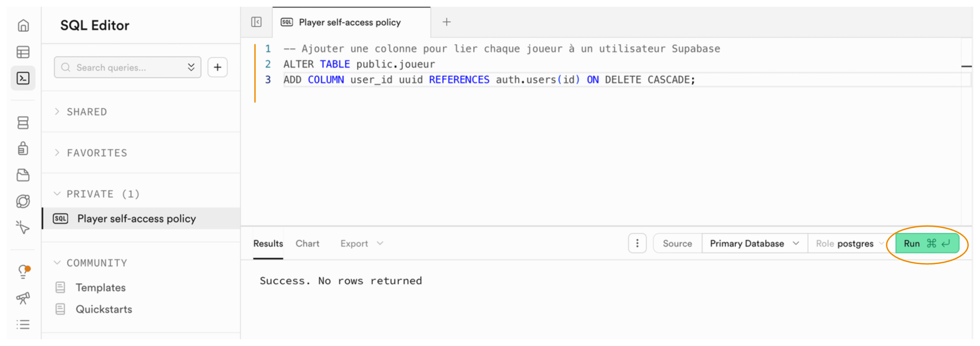Open the Templates community link
The height and width of the screenshot is (346, 980).
point(101,288)
